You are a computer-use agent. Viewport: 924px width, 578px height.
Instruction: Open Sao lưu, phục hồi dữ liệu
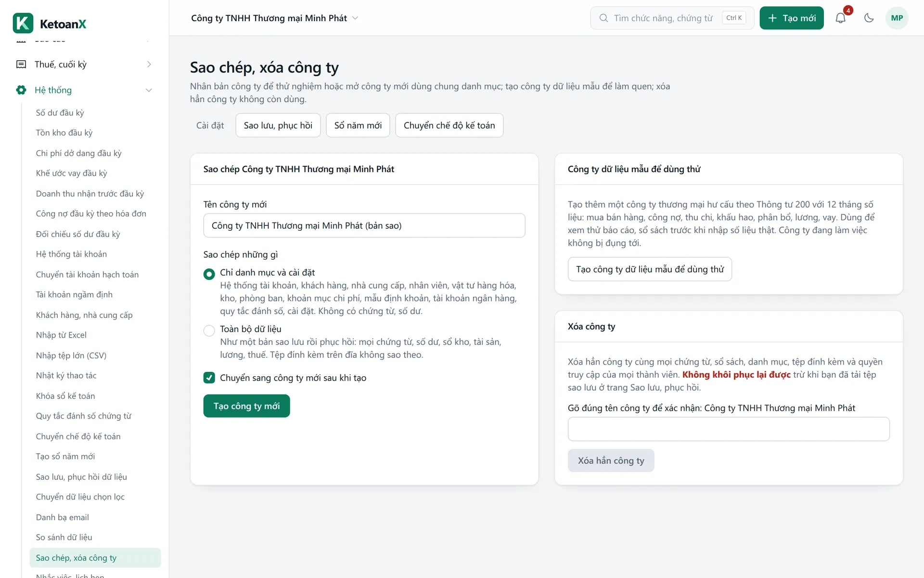(95, 477)
